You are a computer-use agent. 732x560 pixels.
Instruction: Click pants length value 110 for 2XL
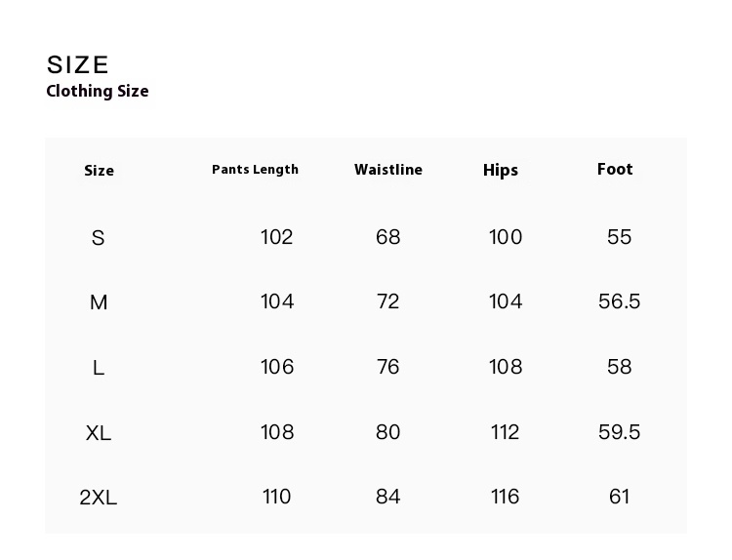point(277,497)
